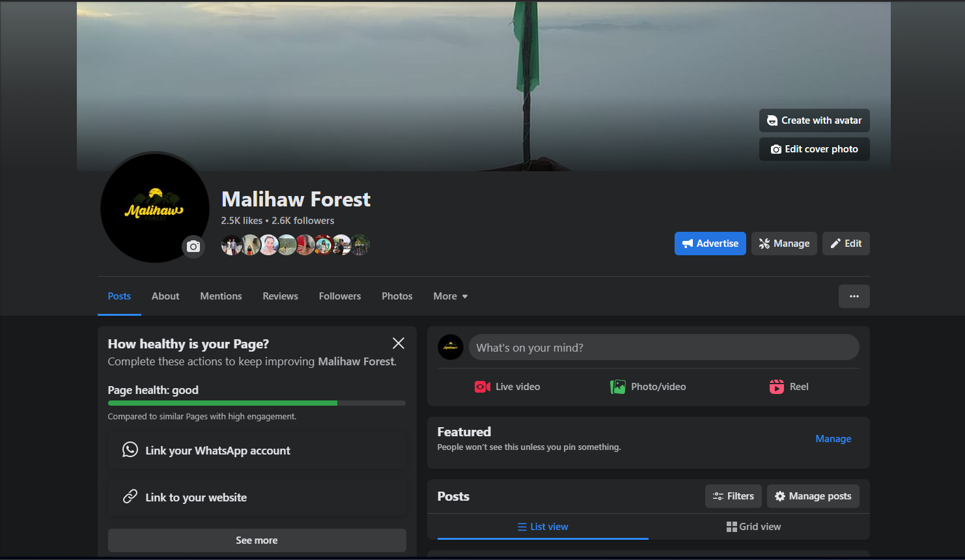This screenshot has height=560, width=965.
Task: Open the Mentions tab
Action: 221,296
